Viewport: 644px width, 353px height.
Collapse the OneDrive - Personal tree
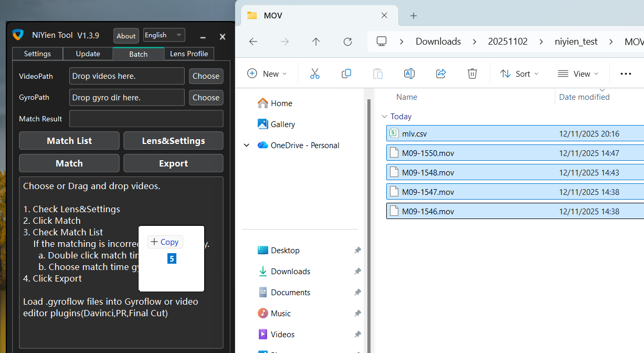pyautogui.click(x=247, y=145)
